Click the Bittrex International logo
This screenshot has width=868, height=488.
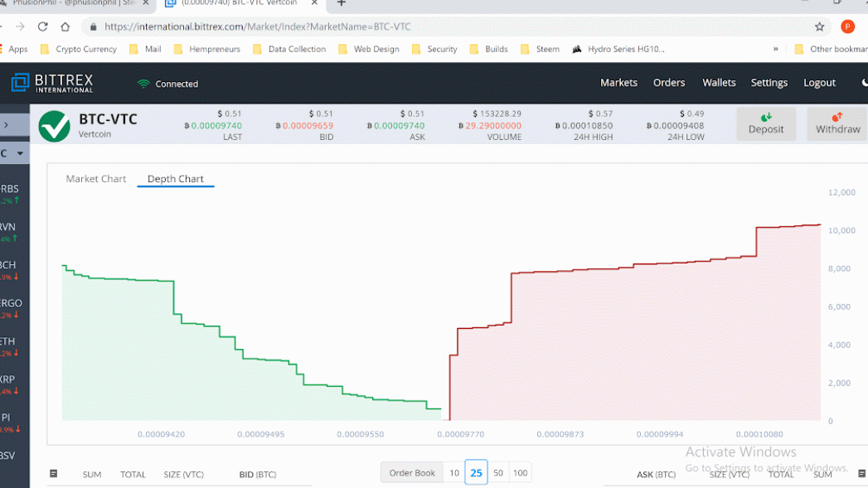click(x=52, y=83)
